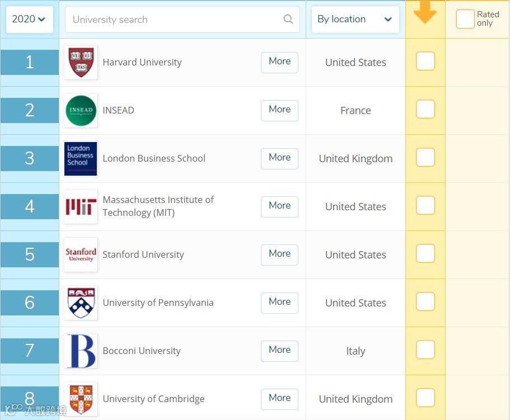Open Massachusetts Institute of Technology (MIT) link

pyautogui.click(x=158, y=206)
